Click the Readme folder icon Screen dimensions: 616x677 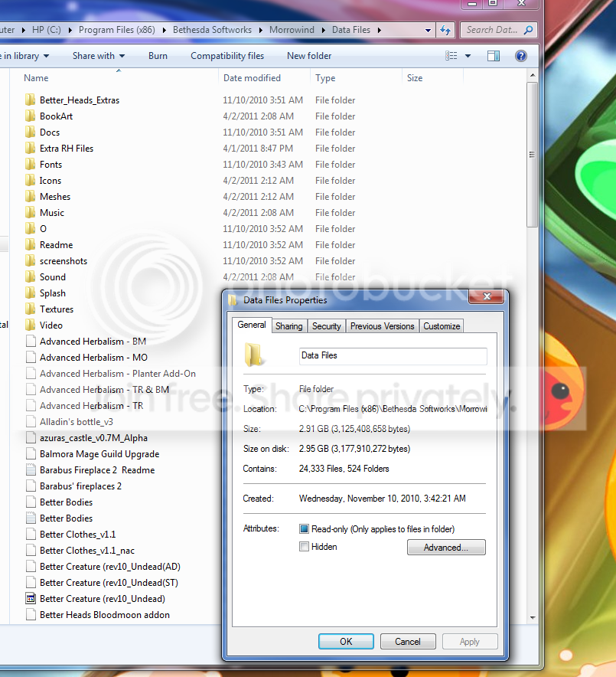[30, 245]
